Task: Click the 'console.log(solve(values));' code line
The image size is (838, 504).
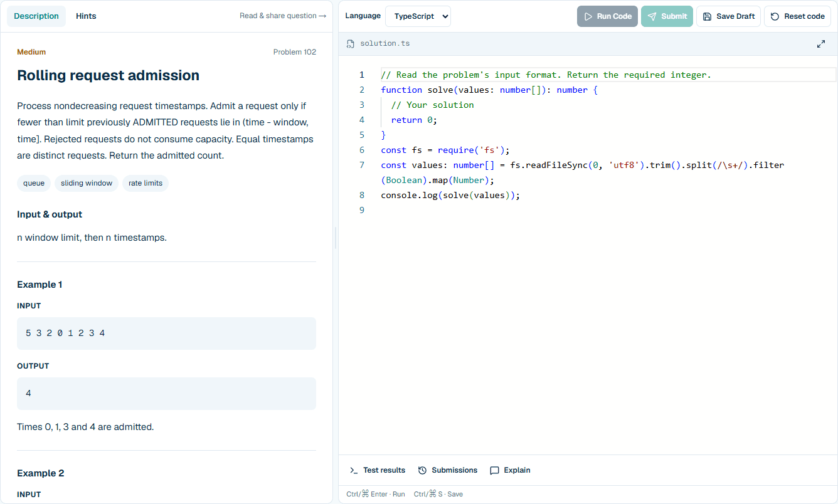Action: click(450, 195)
